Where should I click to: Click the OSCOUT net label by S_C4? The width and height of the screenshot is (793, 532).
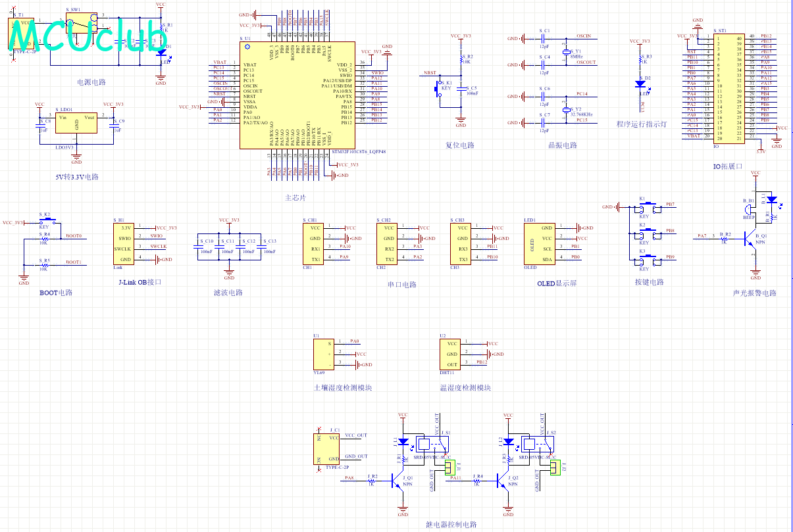pos(586,62)
